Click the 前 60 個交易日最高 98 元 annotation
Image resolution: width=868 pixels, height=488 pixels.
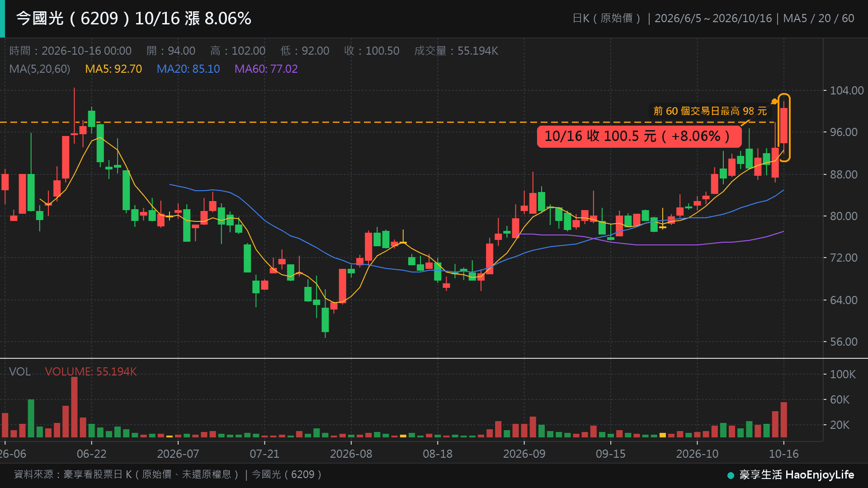pos(710,111)
